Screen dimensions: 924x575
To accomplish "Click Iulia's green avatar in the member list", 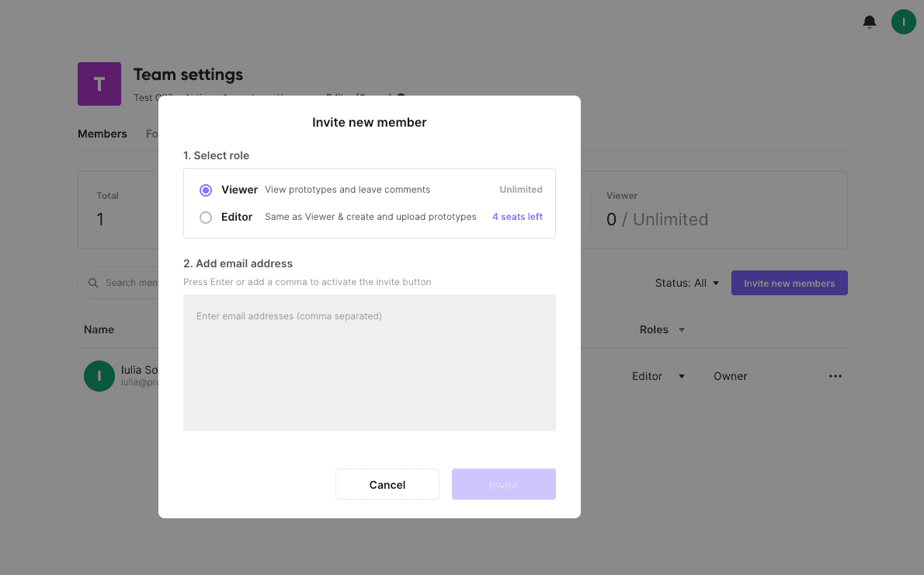I will point(99,376).
